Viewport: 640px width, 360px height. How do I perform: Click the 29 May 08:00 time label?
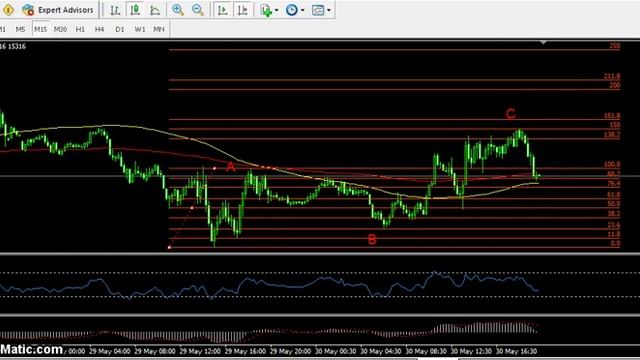point(155,351)
